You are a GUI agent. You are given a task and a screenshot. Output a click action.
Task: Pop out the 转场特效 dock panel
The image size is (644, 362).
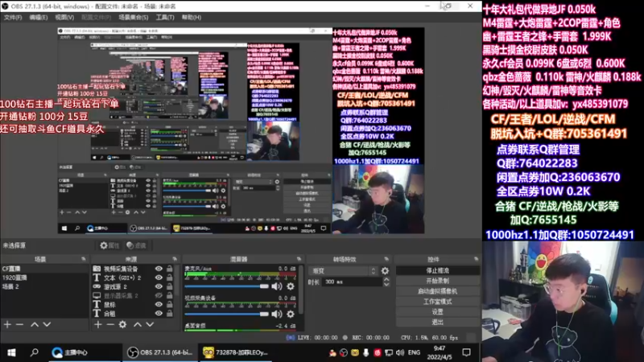(x=386, y=259)
